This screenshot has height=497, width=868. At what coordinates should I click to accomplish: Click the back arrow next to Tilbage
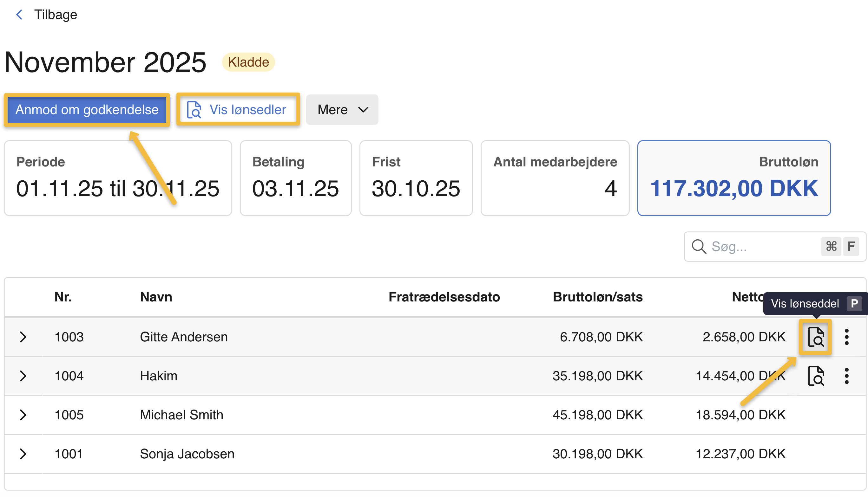click(19, 15)
